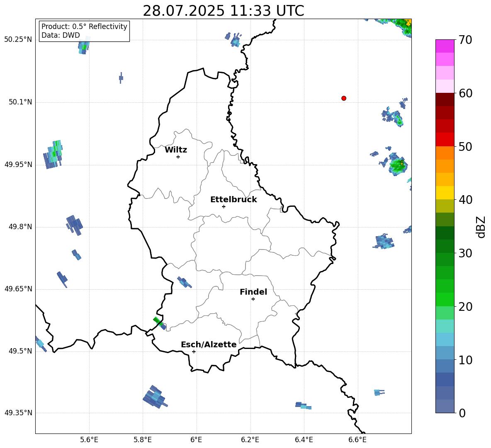Screen dimensions: 491x448
Task: Click the 49.8°N latitude label
Action: pyautogui.click(x=20, y=227)
